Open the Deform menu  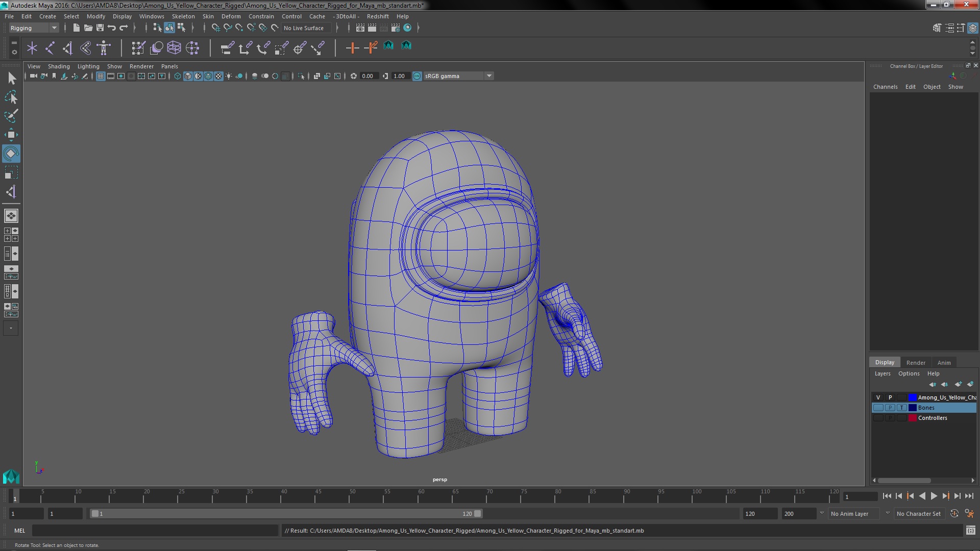tap(231, 16)
